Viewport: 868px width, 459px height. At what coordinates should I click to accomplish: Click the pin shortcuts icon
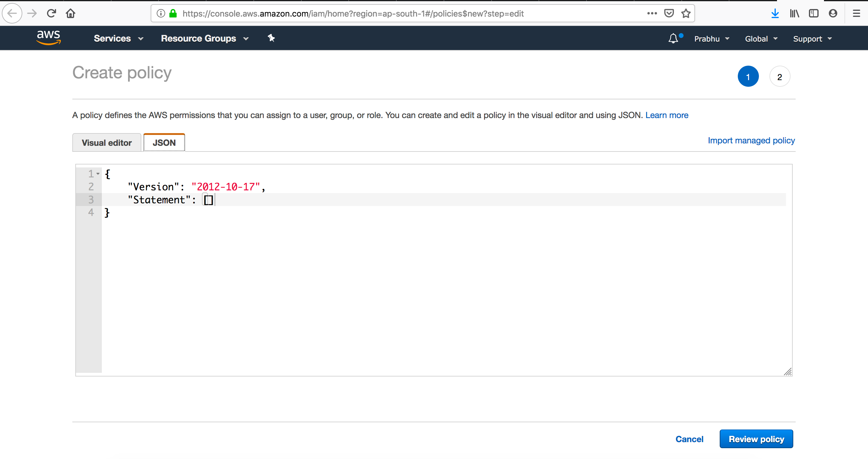click(x=271, y=38)
